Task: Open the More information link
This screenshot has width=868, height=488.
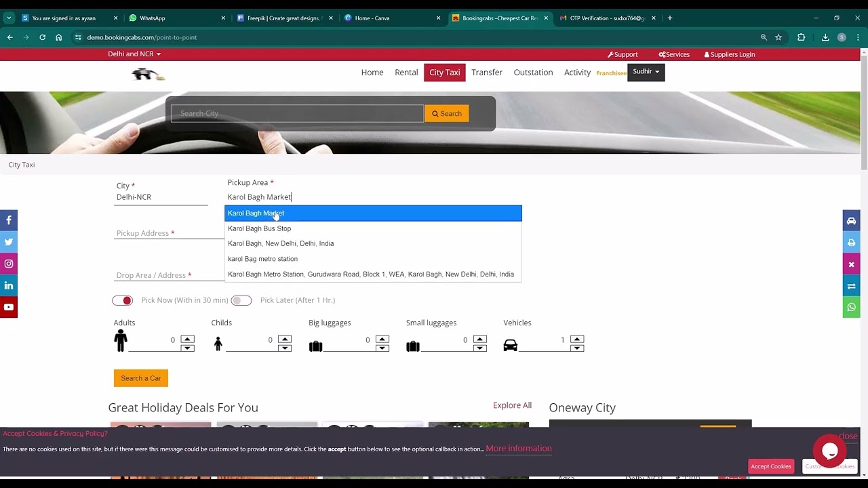Action: [519, 449]
